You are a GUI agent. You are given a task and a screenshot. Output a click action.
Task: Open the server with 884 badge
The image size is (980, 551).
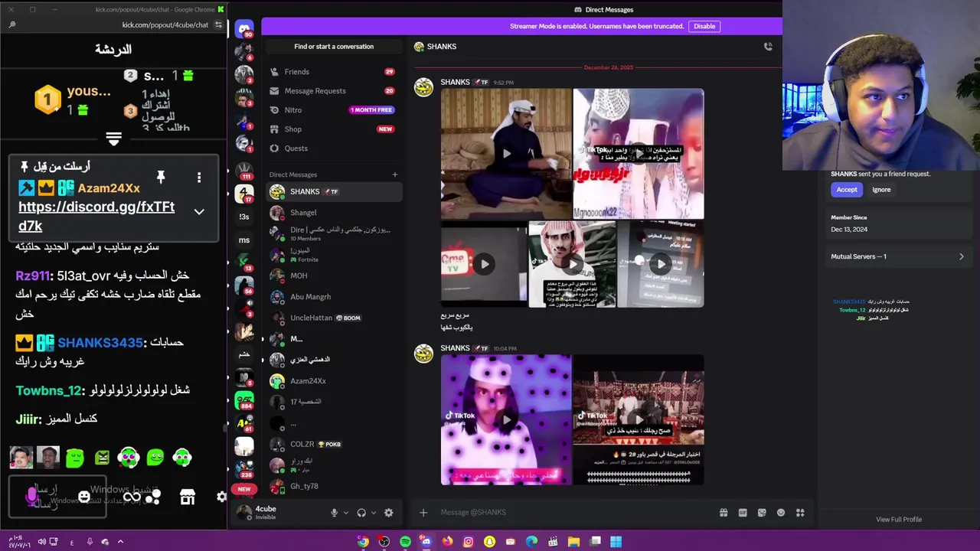click(244, 401)
